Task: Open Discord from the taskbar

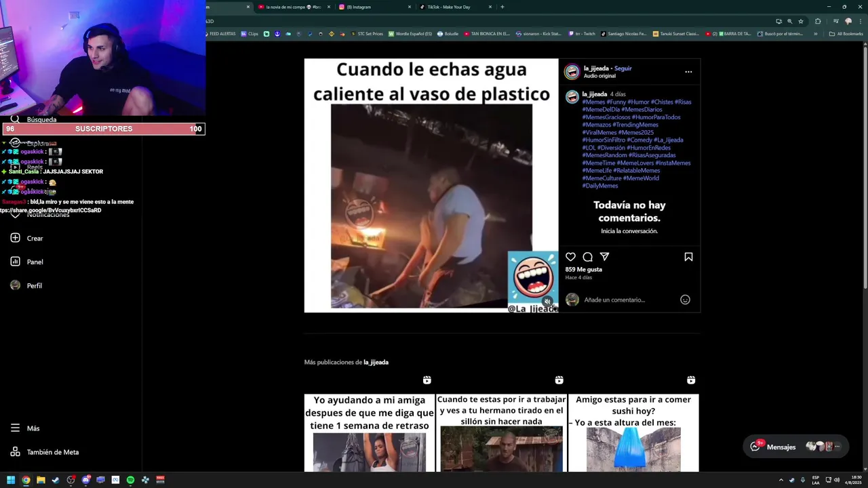Action: coord(85,480)
